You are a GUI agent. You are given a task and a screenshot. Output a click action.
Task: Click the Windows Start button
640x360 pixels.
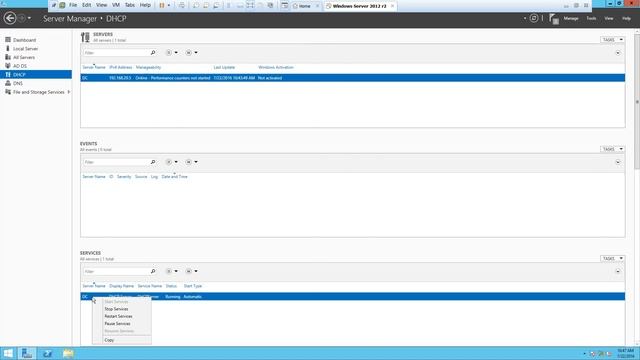pyautogui.click(x=8, y=353)
